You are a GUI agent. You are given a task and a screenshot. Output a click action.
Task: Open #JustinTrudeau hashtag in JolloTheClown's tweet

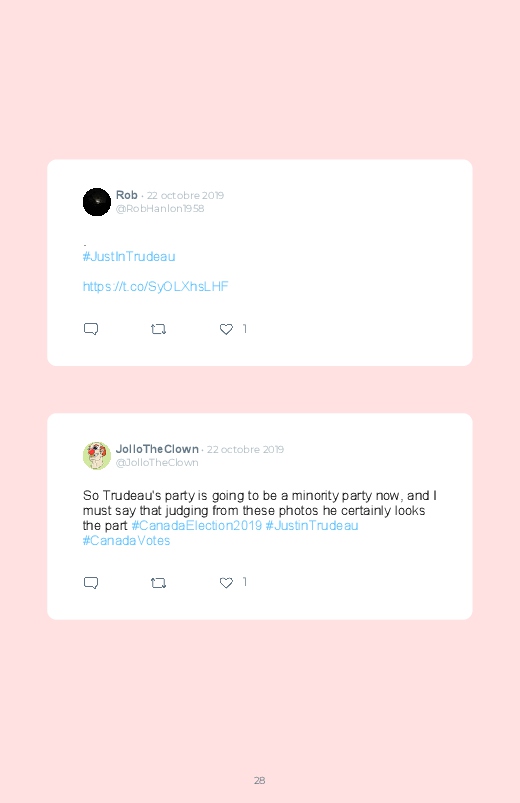tap(312, 526)
